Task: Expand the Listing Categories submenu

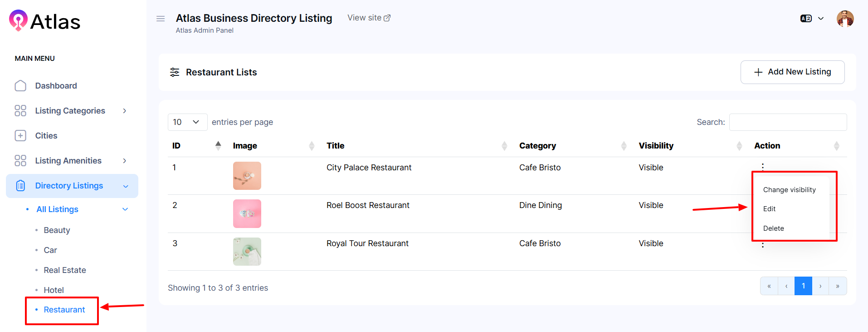Action: (124, 111)
